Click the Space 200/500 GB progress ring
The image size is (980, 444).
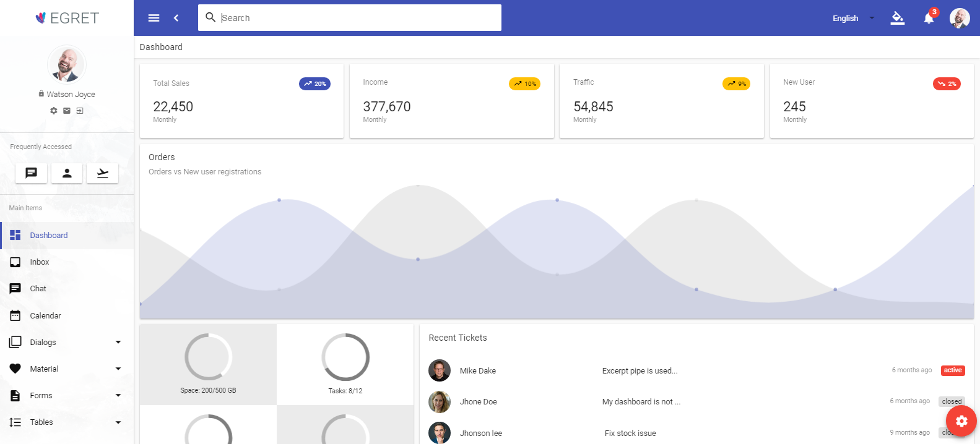[x=208, y=357]
